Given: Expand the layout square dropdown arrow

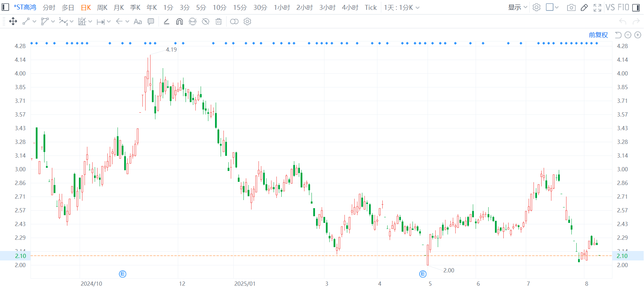Looking at the screenshot, I should (x=557, y=7).
